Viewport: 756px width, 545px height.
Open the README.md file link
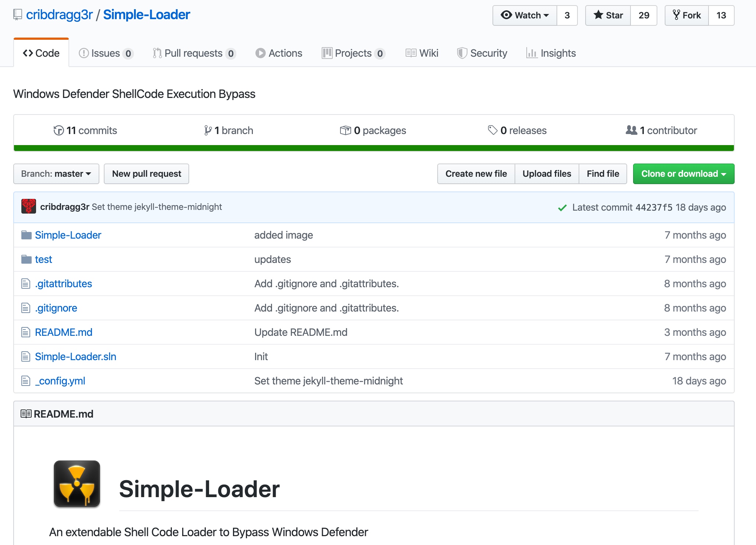tap(64, 332)
